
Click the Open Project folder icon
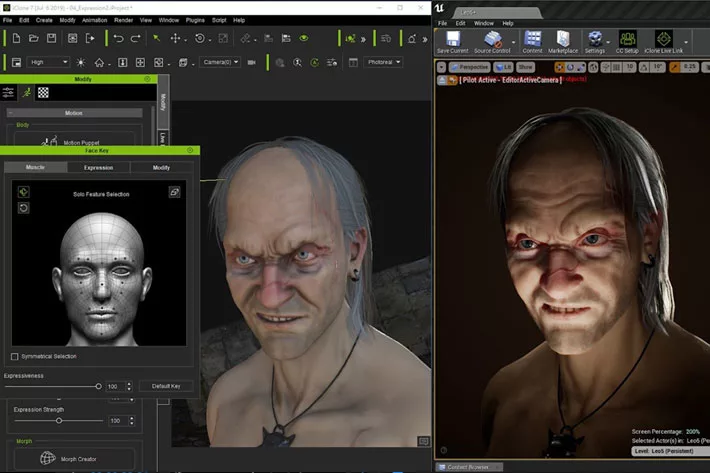click(34, 38)
